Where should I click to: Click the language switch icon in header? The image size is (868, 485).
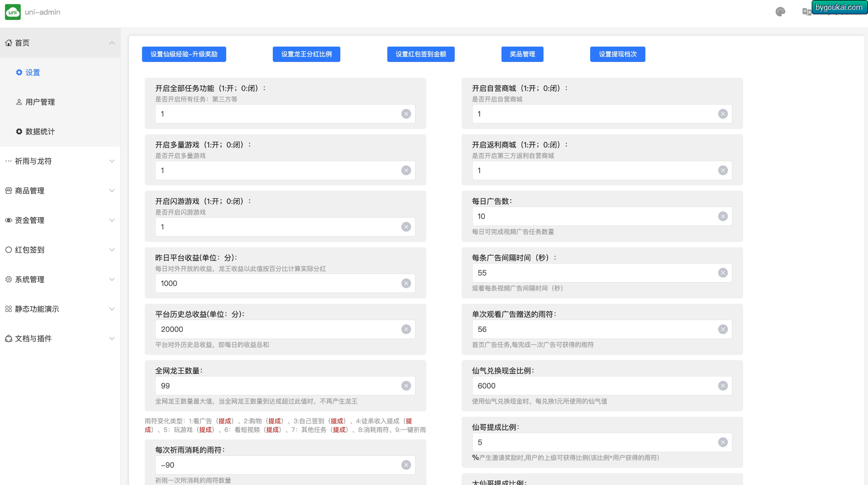[807, 12]
